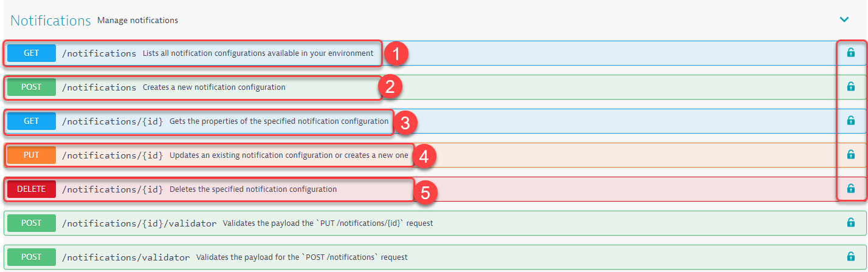Click the POST badge on the /notifications/{id}/validator row
Viewport: 868px width, 272px height.
(x=32, y=223)
